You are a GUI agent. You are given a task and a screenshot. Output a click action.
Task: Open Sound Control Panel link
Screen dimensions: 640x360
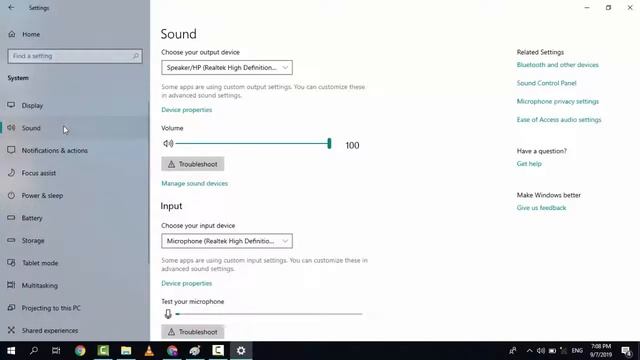pyautogui.click(x=547, y=83)
